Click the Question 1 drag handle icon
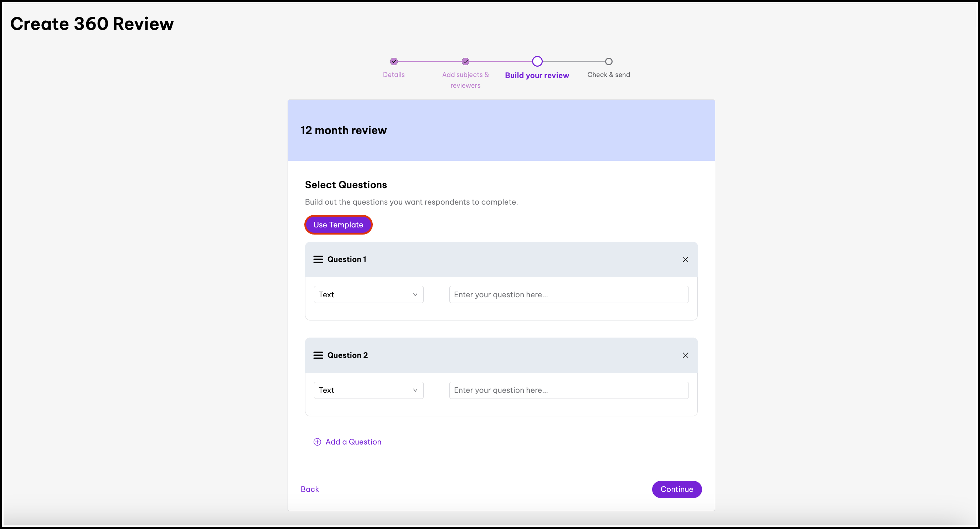Screen dimensions: 980x529 [x=318, y=259]
